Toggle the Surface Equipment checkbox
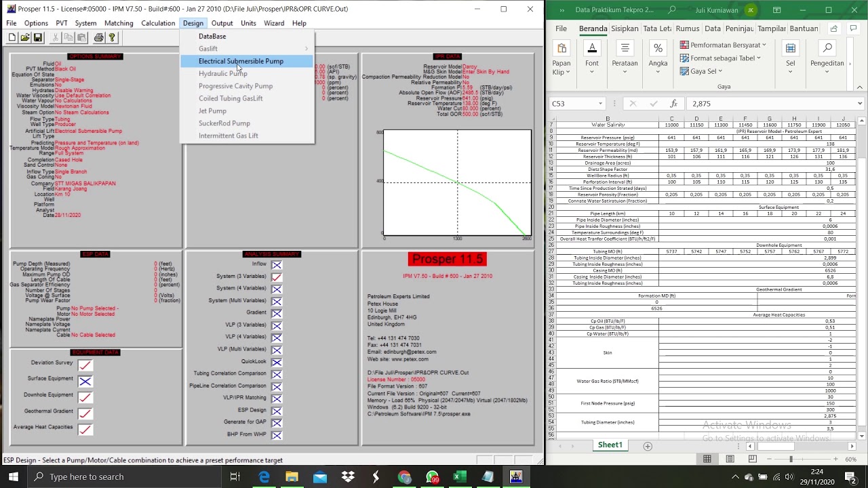Screen dimensions: 868x488 click(85, 382)
